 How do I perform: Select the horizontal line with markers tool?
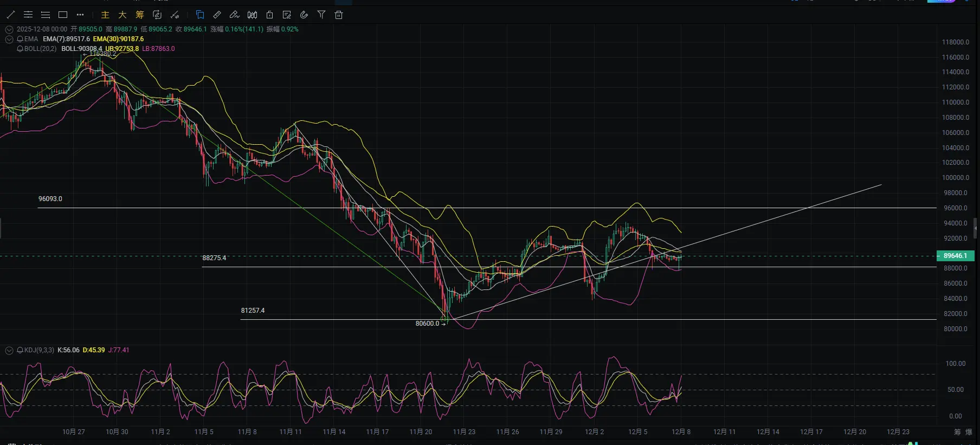pos(28,15)
